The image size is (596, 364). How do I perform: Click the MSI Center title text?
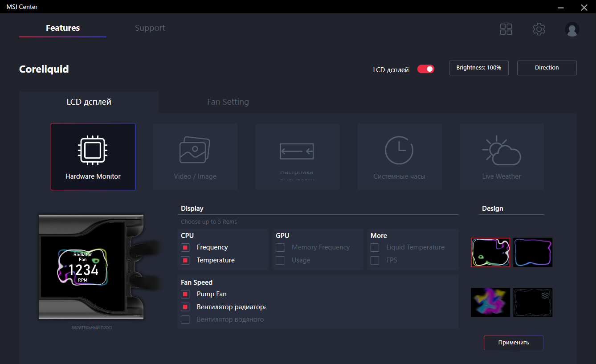click(22, 7)
